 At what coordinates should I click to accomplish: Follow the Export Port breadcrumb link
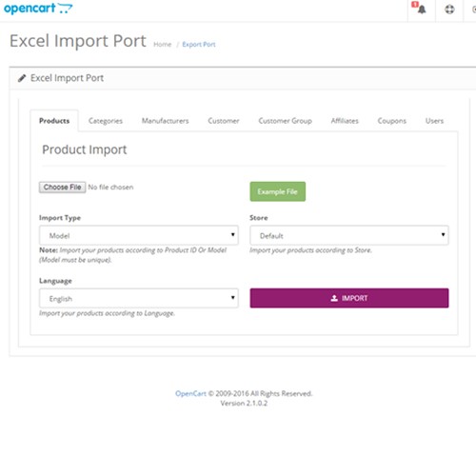tap(199, 45)
